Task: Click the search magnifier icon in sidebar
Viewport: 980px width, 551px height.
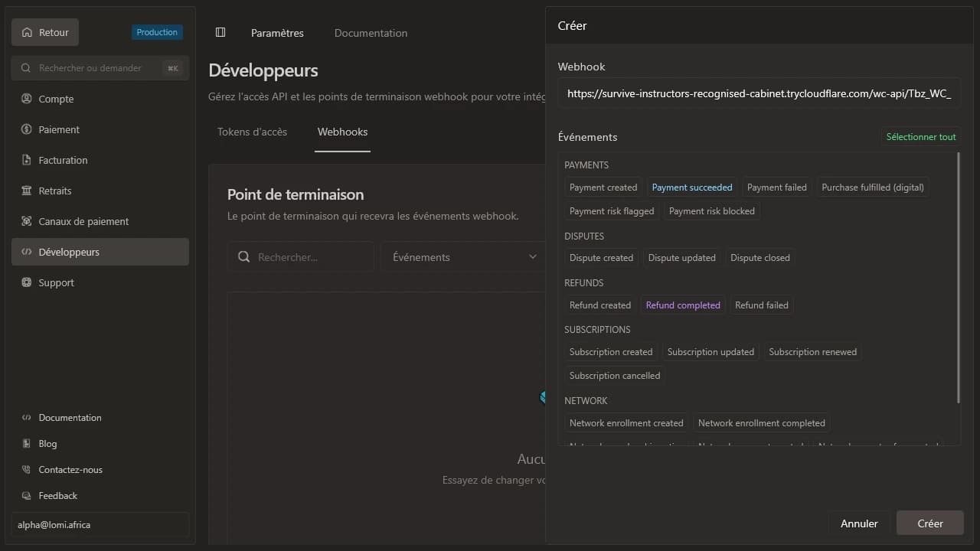Action: [26, 68]
